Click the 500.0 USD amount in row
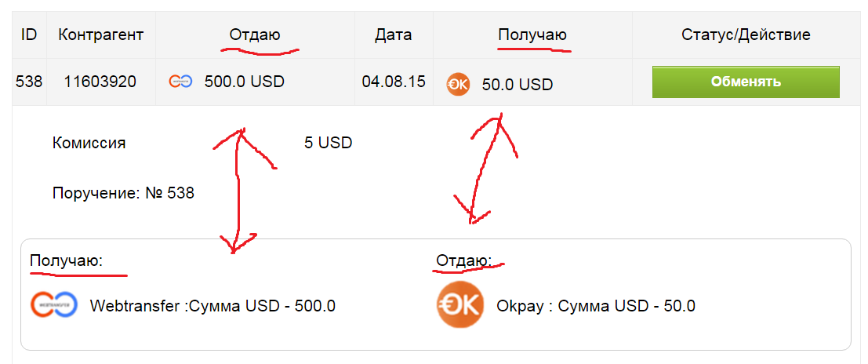 pos(244,81)
